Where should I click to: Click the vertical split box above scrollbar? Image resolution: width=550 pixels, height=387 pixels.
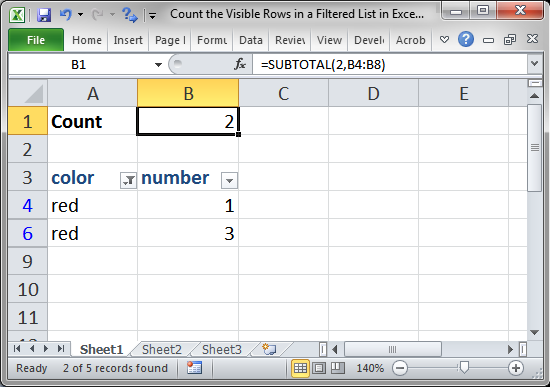534,83
